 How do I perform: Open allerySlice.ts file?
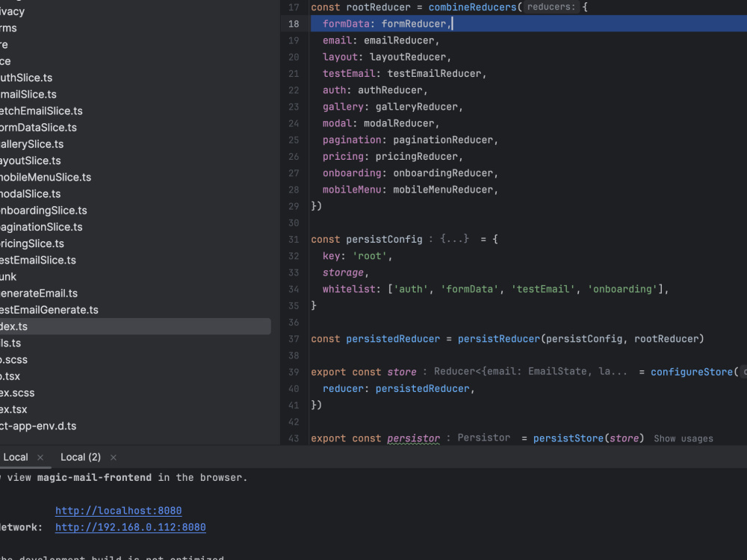[31, 144]
